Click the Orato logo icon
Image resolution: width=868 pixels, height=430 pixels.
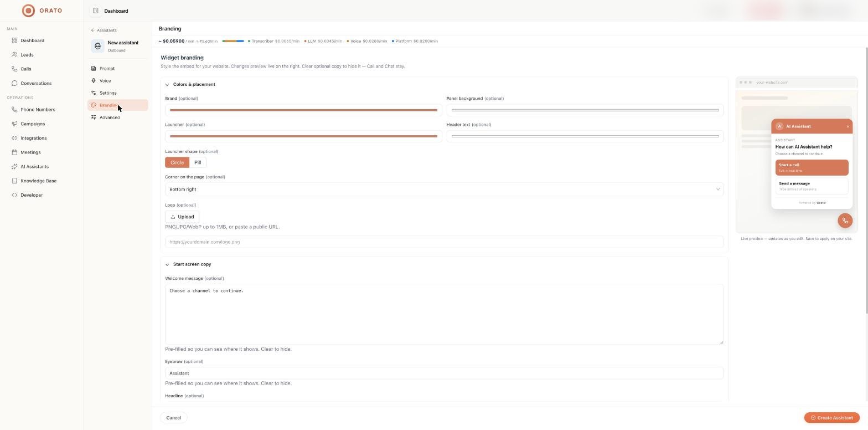click(x=28, y=11)
